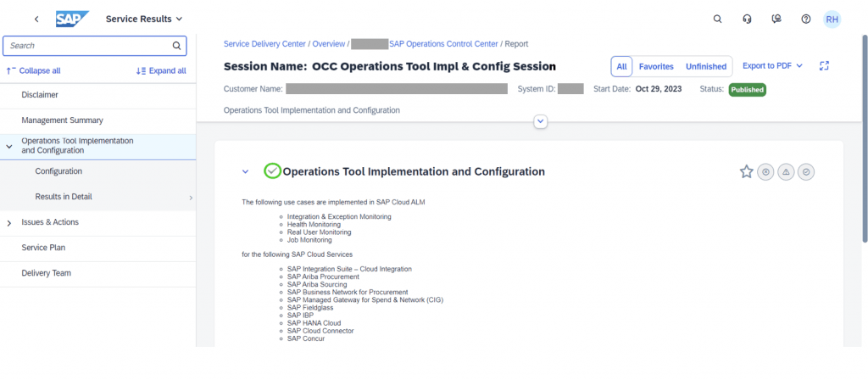Switch to the All filter tab
The width and height of the screenshot is (868, 380).
(621, 66)
